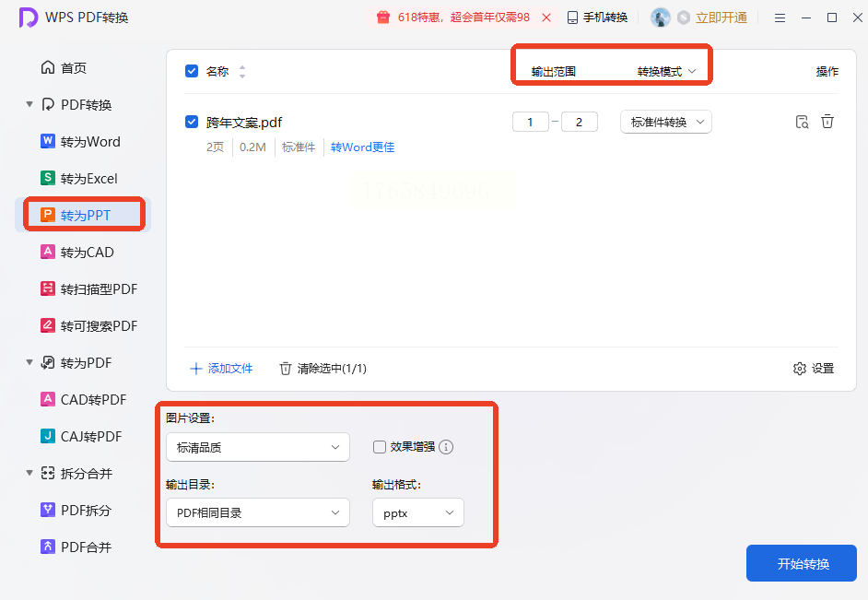868x600 pixels.
Task: Select the 转为Excel icon
Action: click(x=48, y=178)
